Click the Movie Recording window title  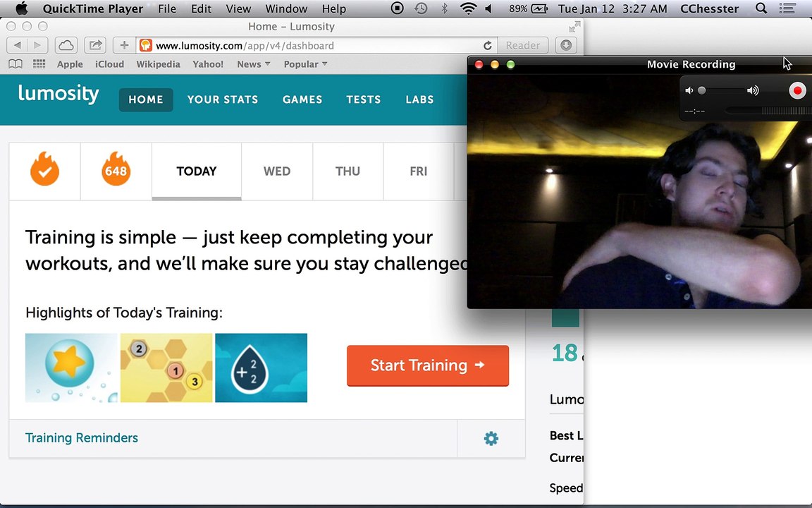[691, 64]
